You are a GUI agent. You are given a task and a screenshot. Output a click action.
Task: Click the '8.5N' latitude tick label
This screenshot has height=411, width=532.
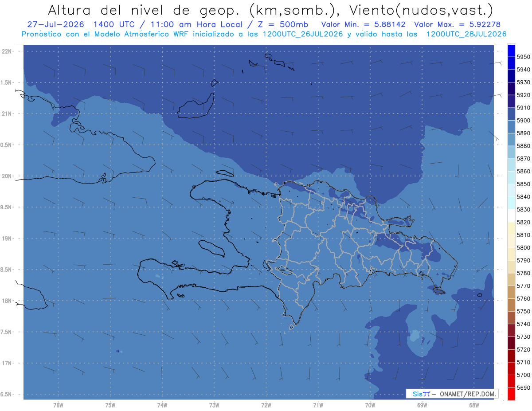tap(6, 270)
